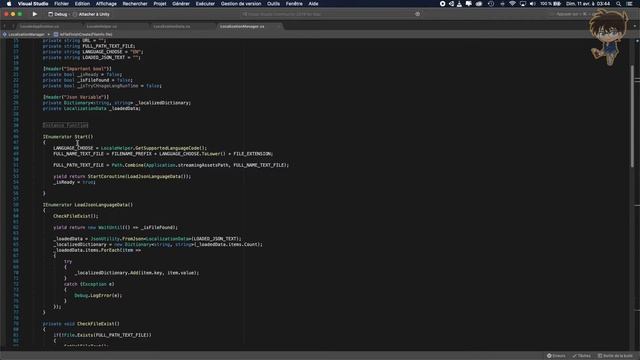This screenshot has width=640, height=360.
Task: Click the Visual Studio status search bar
Action: 331,14
